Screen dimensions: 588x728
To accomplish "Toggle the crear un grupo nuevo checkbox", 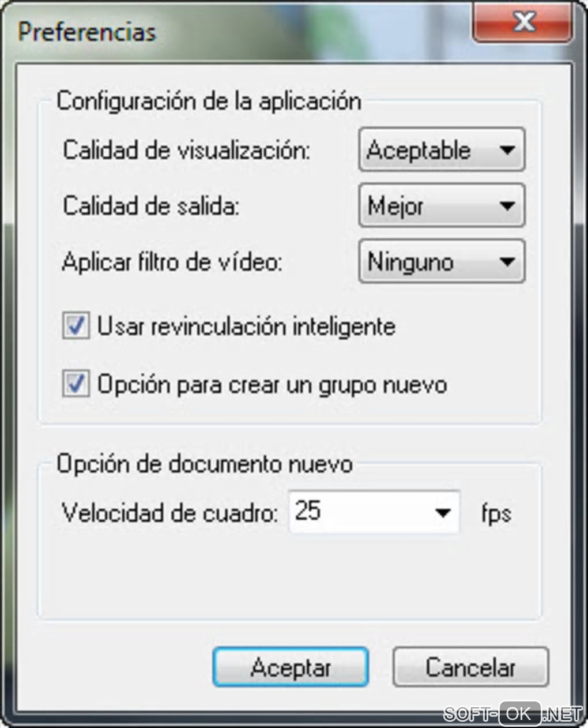I will tap(76, 384).
